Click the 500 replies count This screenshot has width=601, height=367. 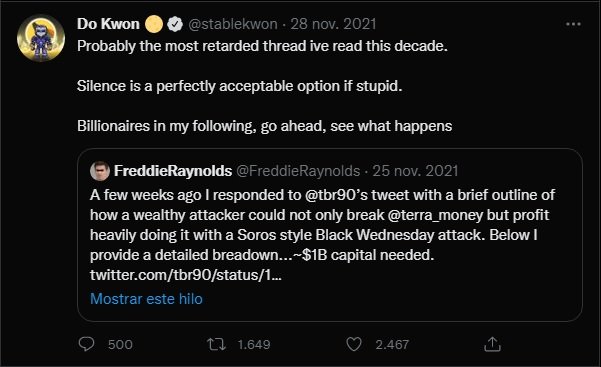click(120, 344)
